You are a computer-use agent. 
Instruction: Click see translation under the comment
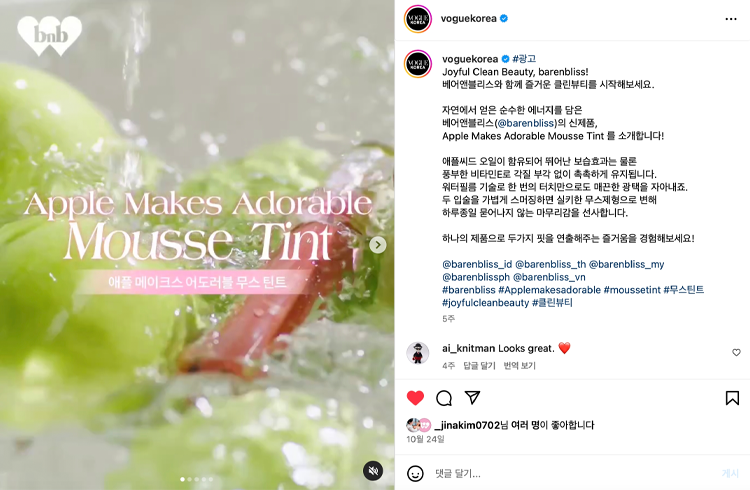coord(519,366)
